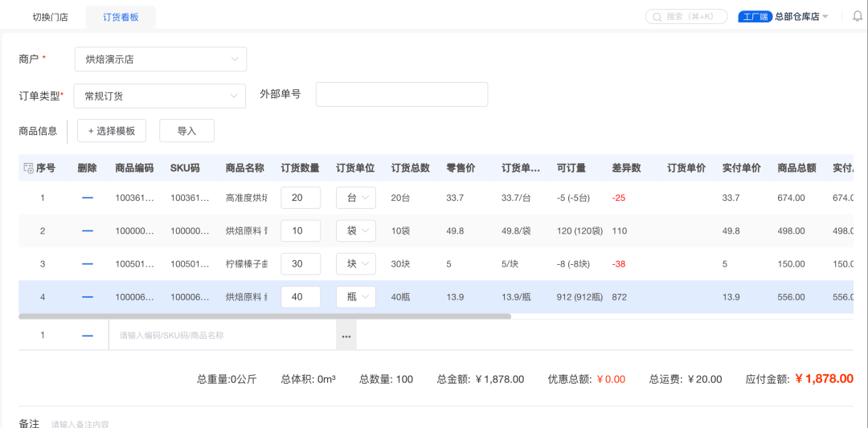Remove highlighted row 4 via minus icon

point(88,297)
